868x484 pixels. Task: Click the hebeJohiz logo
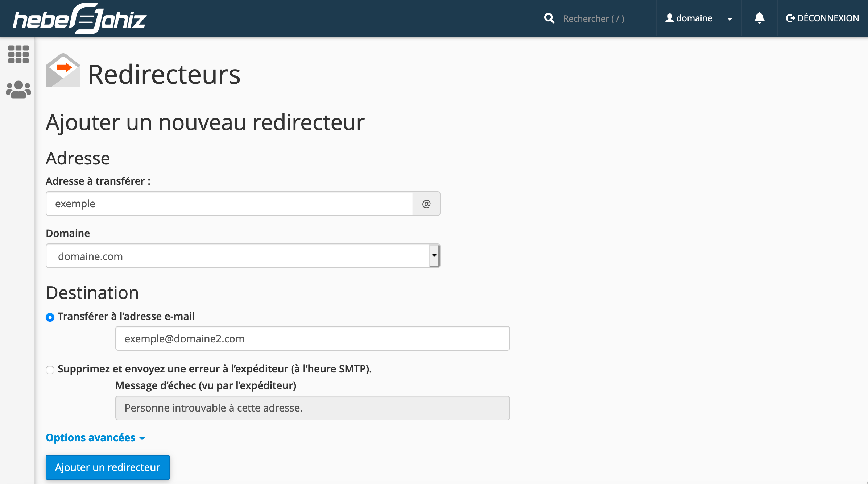point(80,18)
